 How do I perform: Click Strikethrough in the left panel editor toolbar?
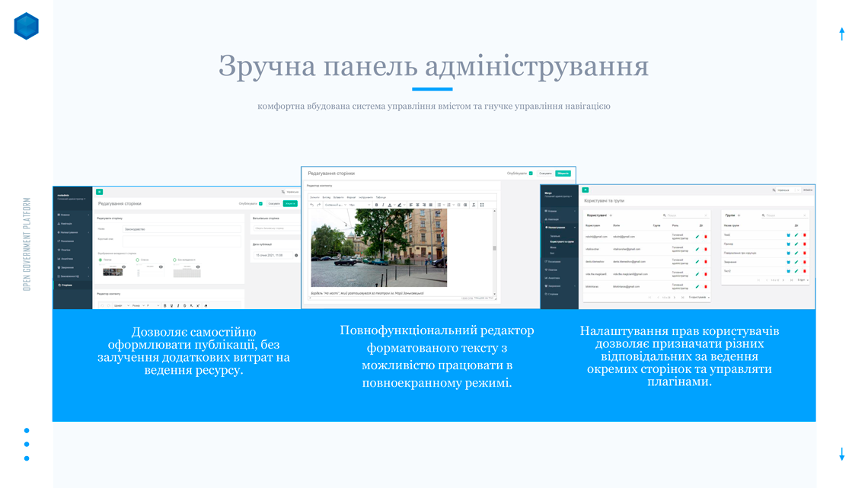[x=184, y=305]
